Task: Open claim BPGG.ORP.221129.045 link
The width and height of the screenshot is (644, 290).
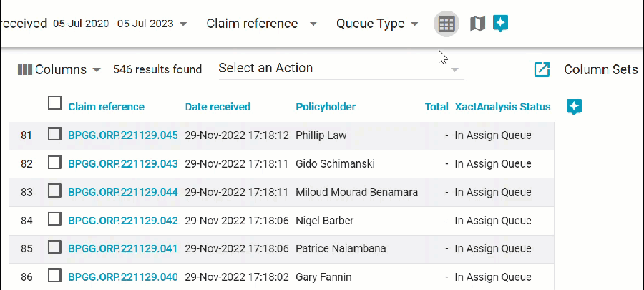Action: (x=123, y=135)
